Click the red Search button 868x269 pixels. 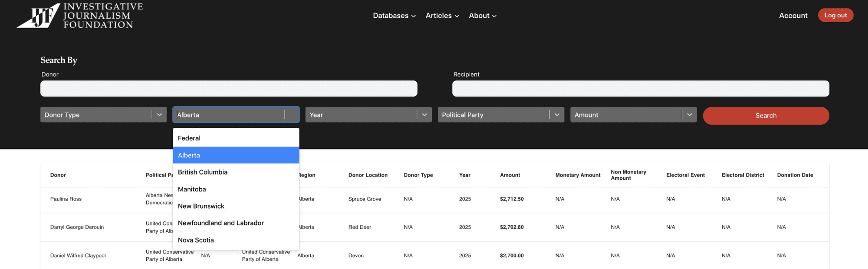766,115
